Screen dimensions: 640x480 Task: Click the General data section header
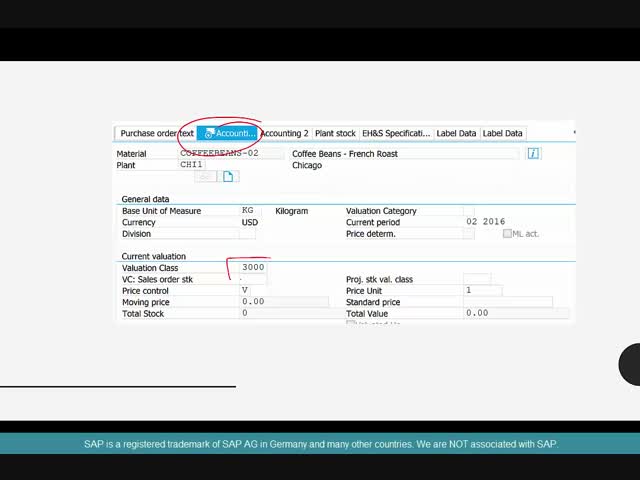click(145, 199)
